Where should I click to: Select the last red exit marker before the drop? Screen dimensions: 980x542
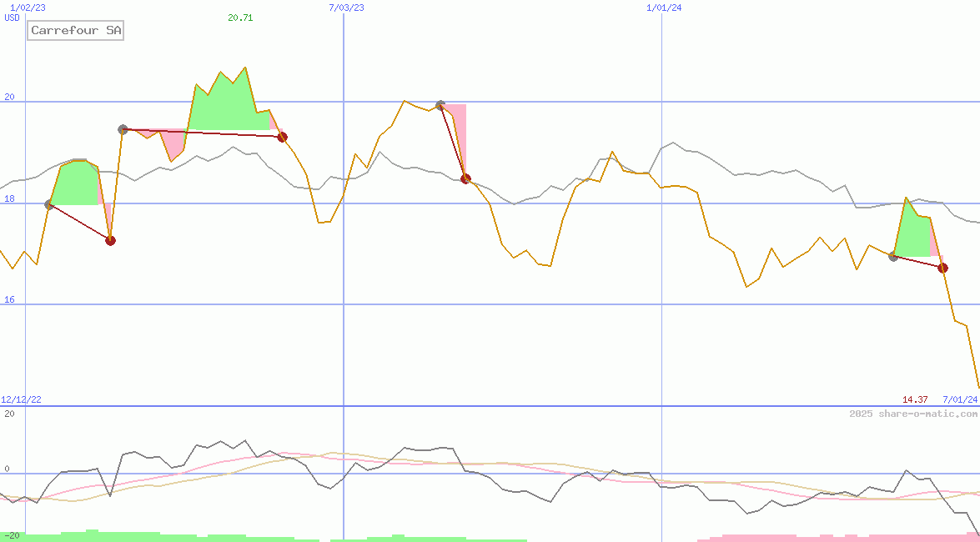coord(942,268)
